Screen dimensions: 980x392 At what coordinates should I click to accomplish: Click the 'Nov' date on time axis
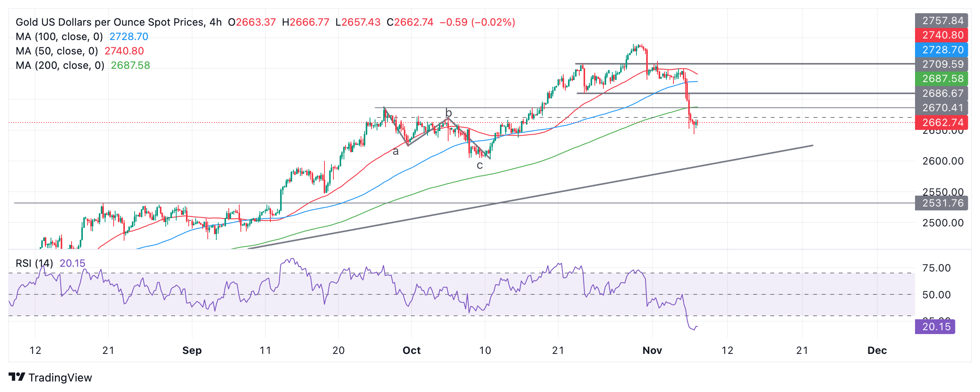click(x=652, y=350)
